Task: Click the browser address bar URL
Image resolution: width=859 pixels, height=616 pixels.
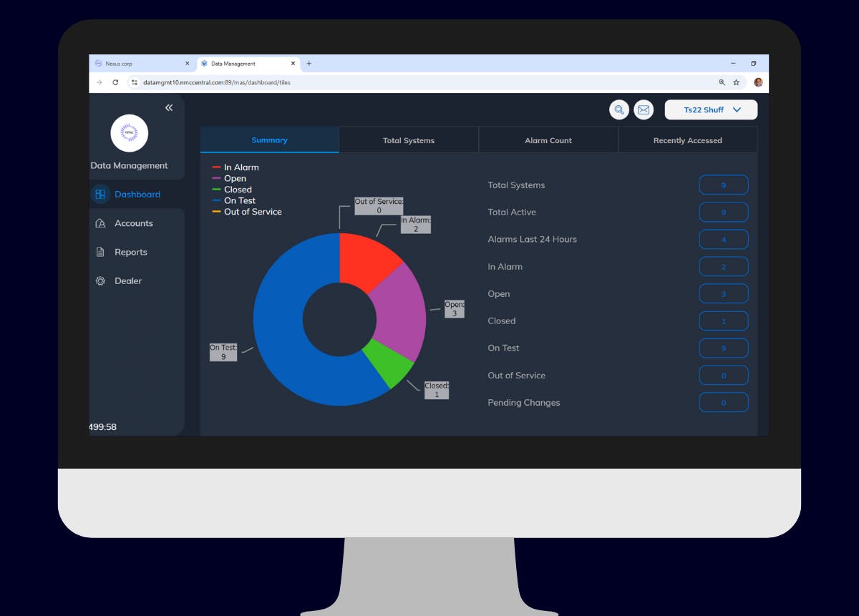Action: tap(216, 82)
